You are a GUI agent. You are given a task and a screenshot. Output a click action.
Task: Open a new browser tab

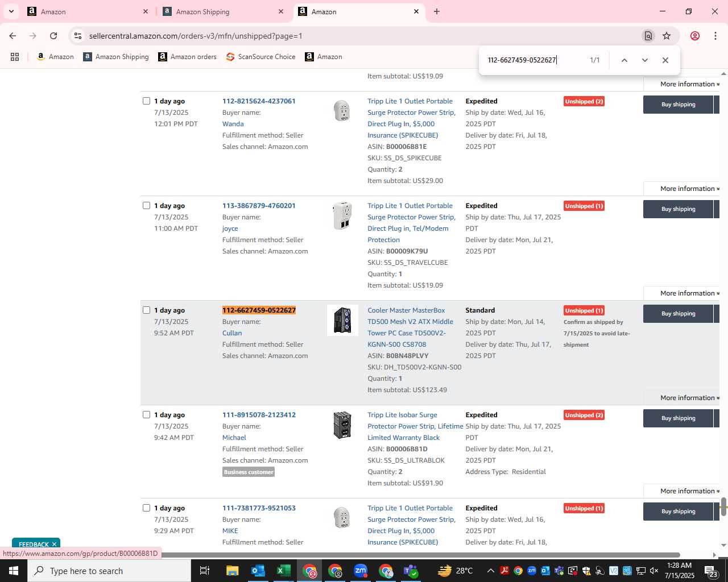click(437, 11)
